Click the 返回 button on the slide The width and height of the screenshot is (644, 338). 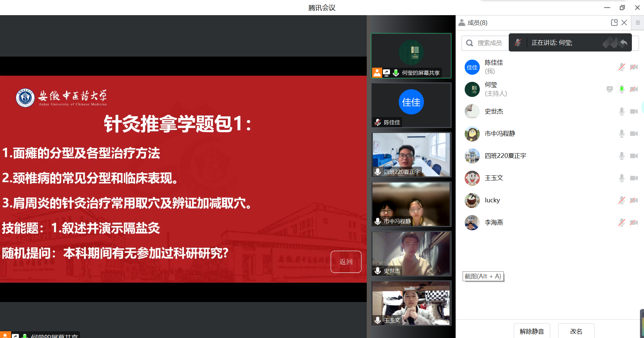346,262
